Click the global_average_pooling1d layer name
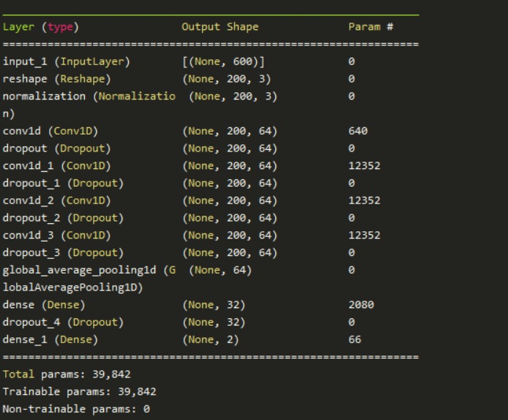 point(89,271)
